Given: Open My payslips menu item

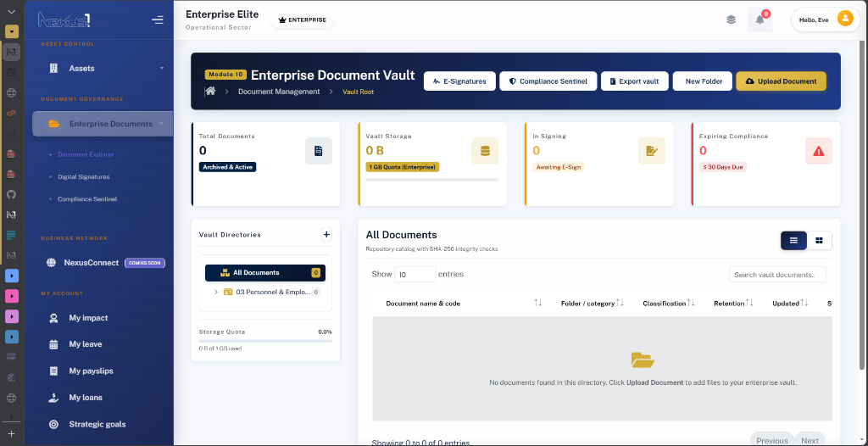Looking at the screenshot, I should pyautogui.click(x=91, y=371).
